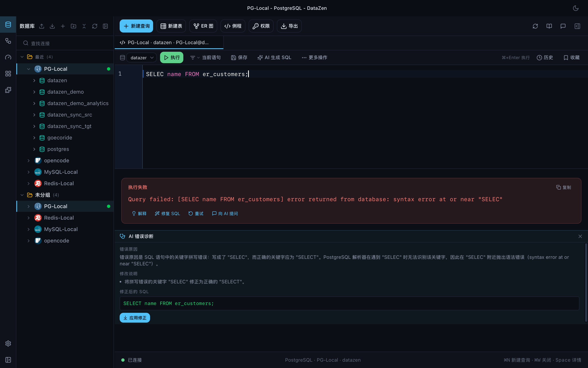Expand the datazen database node
The width and height of the screenshot is (588, 368).
click(34, 80)
